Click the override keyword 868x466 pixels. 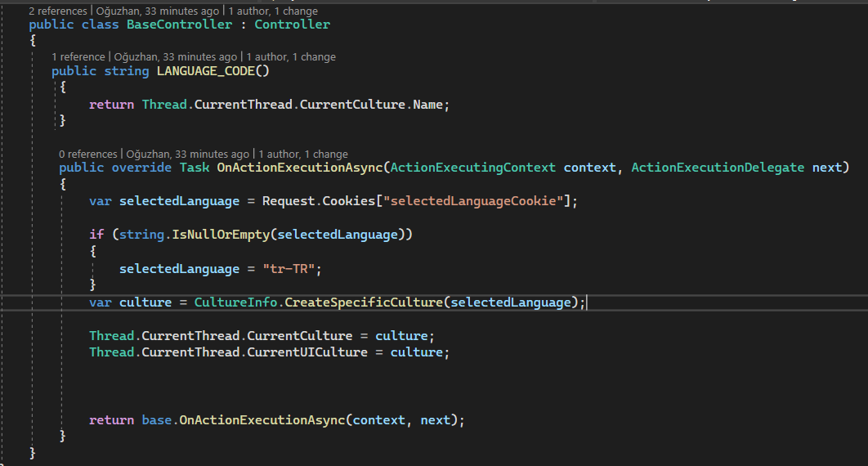(x=141, y=168)
